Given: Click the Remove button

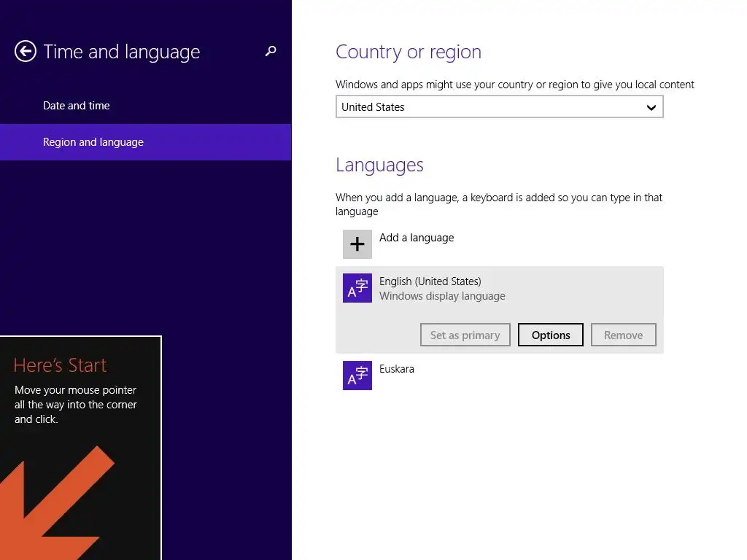Looking at the screenshot, I should pyautogui.click(x=623, y=335).
